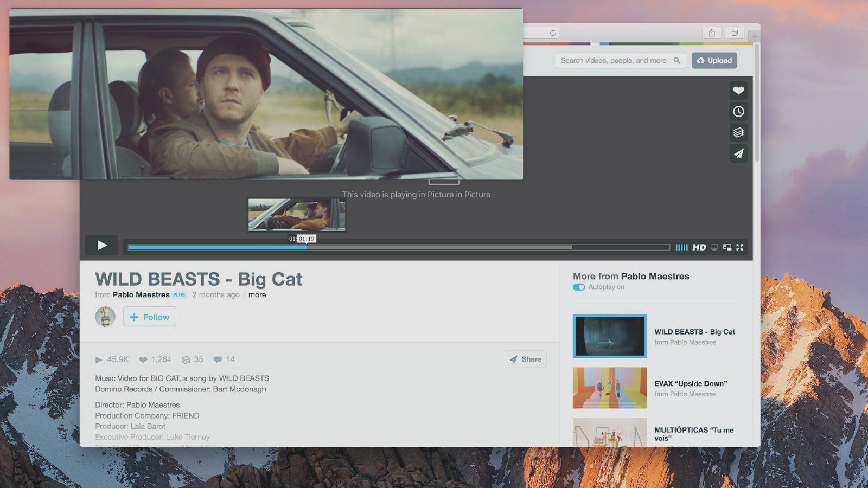Screen dimensions: 868x488
Task: Toggle HD quality in the player
Action: (699, 247)
